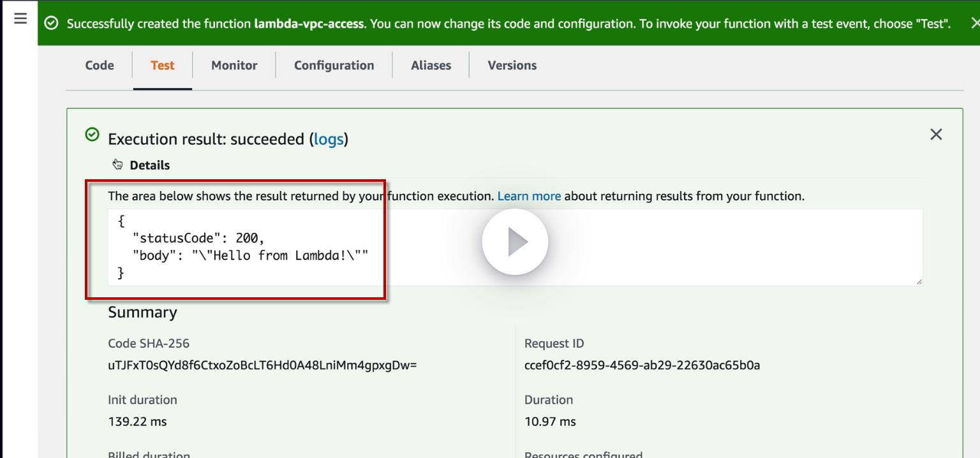Open the execution logs link
This screenshot has width=980, height=458.
pyautogui.click(x=329, y=139)
